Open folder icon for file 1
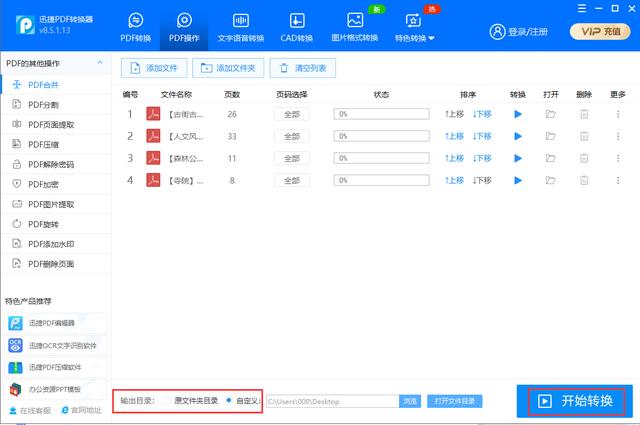 point(551,114)
